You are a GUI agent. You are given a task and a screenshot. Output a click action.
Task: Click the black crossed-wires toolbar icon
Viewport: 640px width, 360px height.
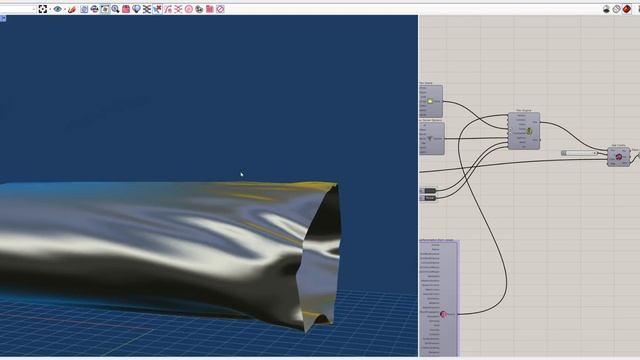[x=147, y=9]
